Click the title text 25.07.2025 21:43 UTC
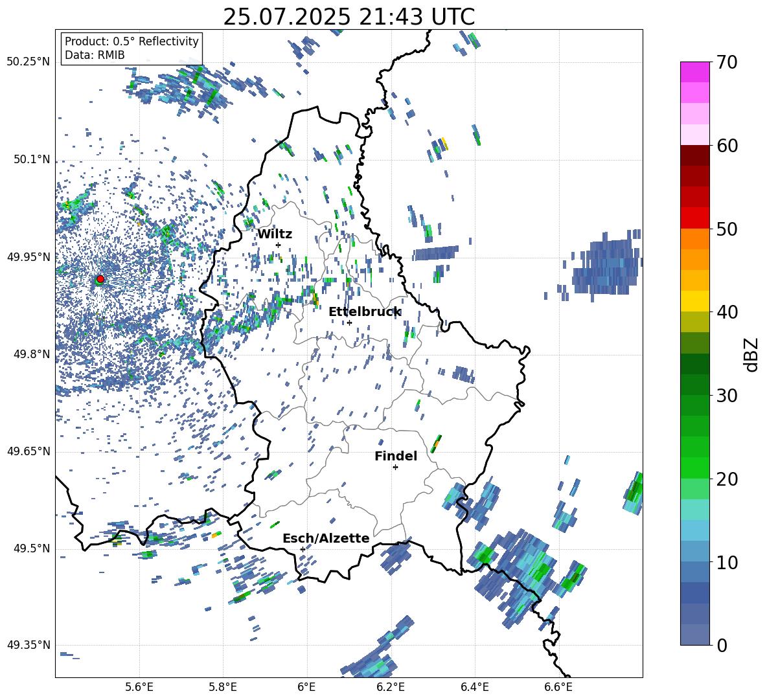This screenshot has width=767, height=700. point(349,17)
